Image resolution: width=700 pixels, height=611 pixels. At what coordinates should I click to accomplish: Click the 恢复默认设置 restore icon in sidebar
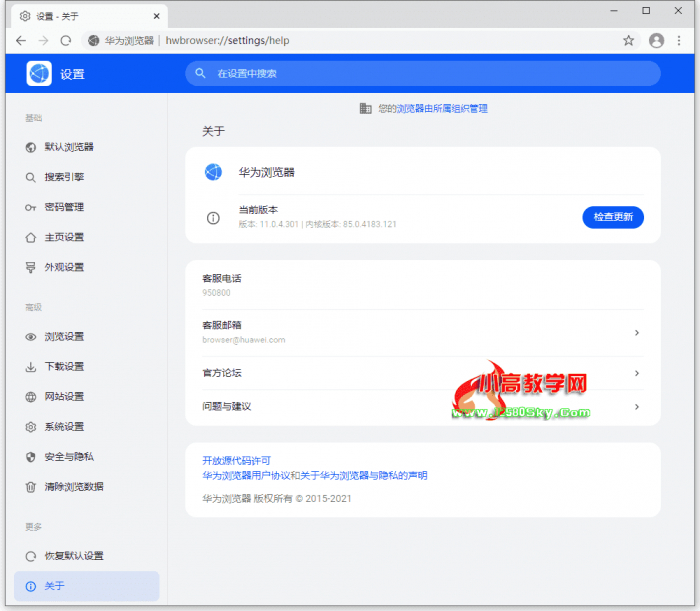30,556
